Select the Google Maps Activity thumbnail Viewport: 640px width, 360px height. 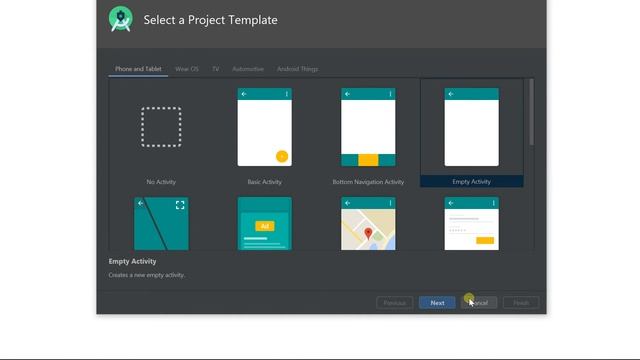368,224
